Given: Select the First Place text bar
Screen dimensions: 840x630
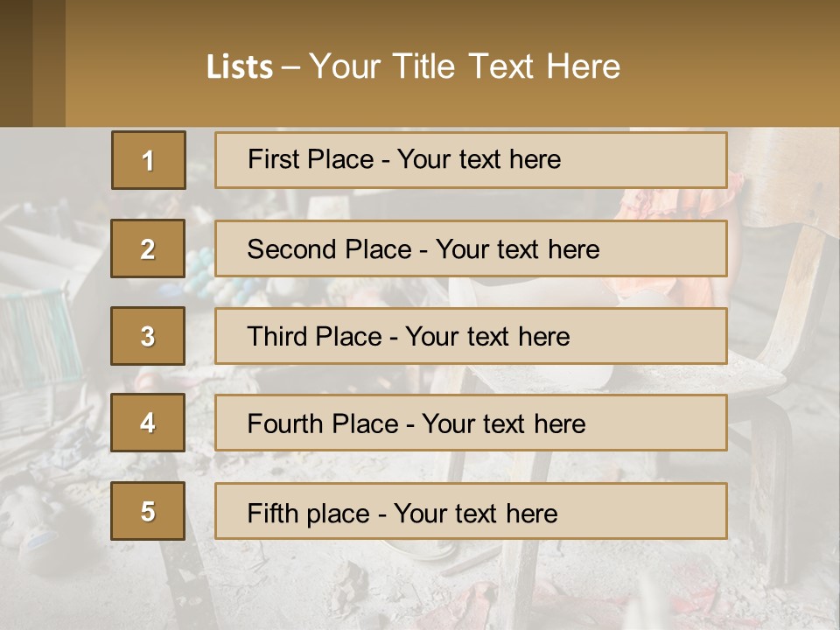Looking at the screenshot, I should click(x=471, y=160).
